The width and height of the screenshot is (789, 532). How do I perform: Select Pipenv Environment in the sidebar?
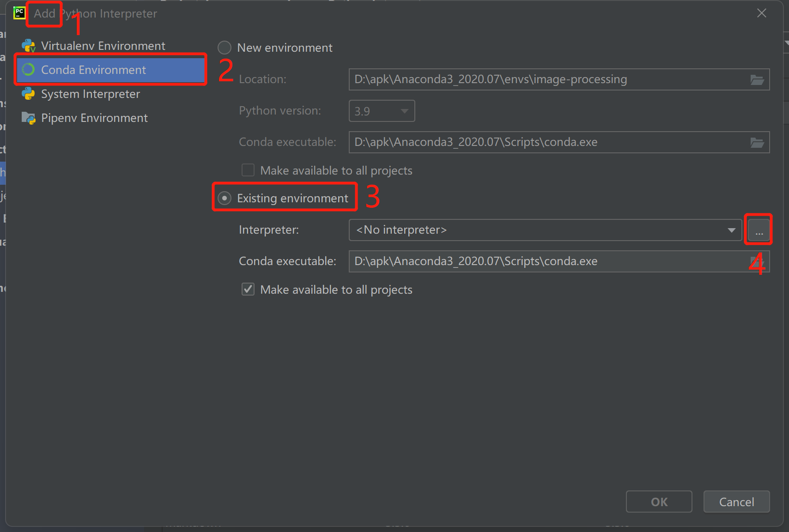(x=111, y=118)
